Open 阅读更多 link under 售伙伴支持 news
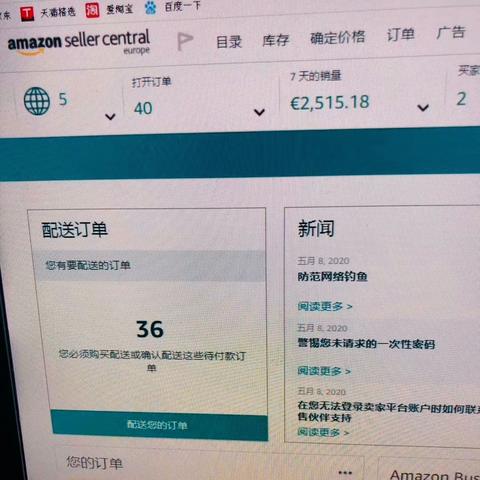 (323, 432)
